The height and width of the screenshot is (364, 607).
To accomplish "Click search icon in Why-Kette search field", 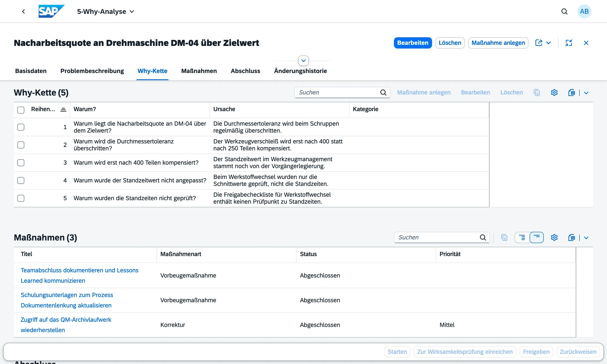I will (x=383, y=93).
